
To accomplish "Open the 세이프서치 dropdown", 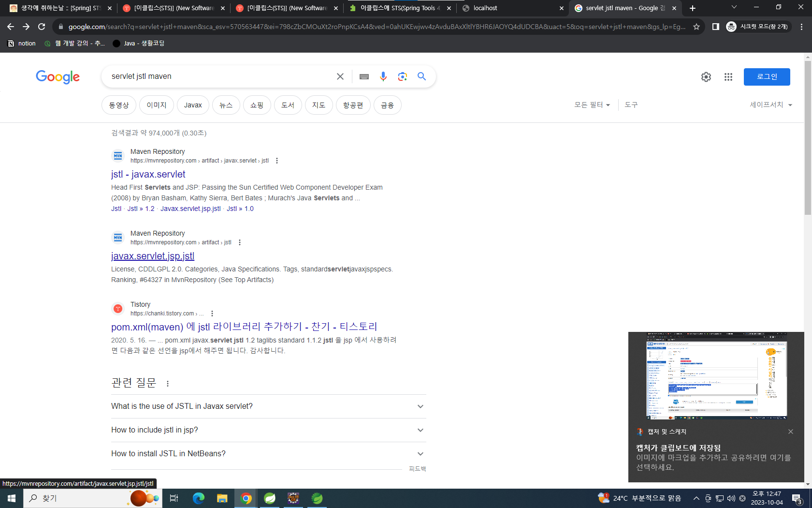I will coord(771,105).
